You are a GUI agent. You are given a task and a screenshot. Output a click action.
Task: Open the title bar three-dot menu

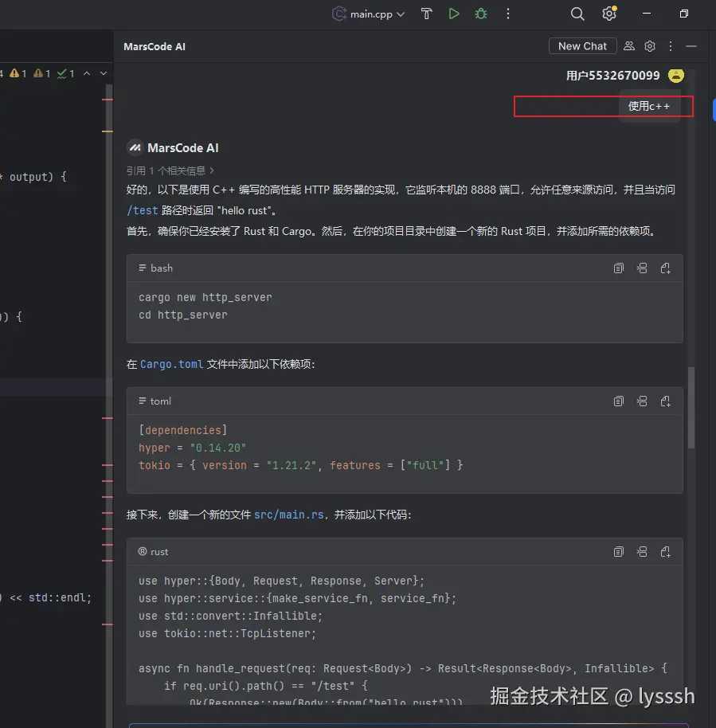(507, 14)
